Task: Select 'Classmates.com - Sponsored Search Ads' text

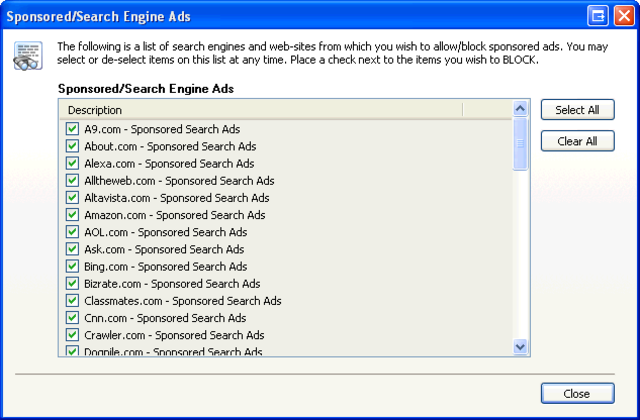Action: pos(183,300)
